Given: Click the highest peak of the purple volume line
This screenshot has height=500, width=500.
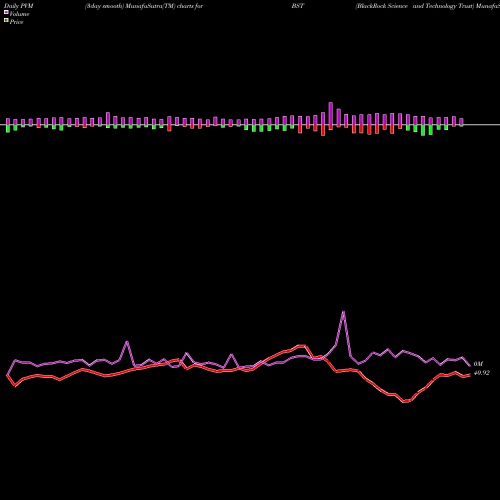Looking at the screenshot, I should [343, 312].
